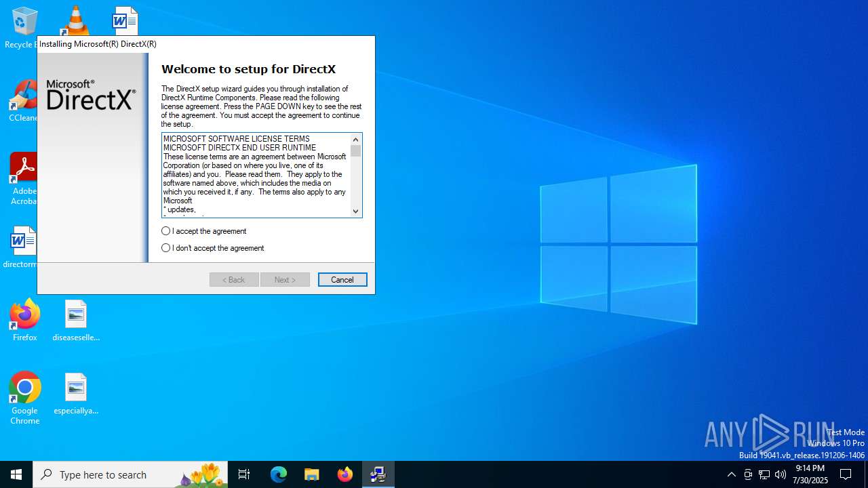The image size is (868, 488).
Task: Click the DirectX installer taskbar icon
Action: click(378, 474)
